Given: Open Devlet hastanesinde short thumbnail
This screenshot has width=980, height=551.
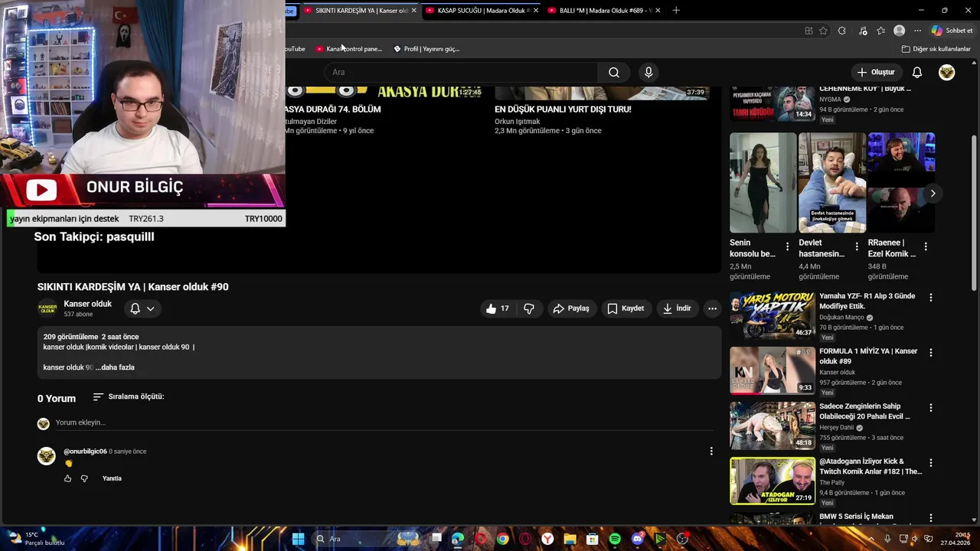Looking at the screenshot, I should (x=832, y=183).
